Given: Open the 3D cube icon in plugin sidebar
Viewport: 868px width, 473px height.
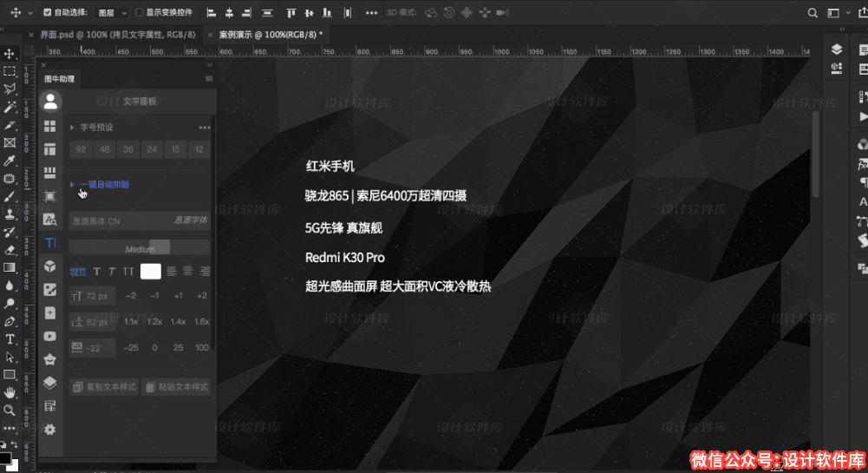Looking at the screenshot, I should click(49, 266).
